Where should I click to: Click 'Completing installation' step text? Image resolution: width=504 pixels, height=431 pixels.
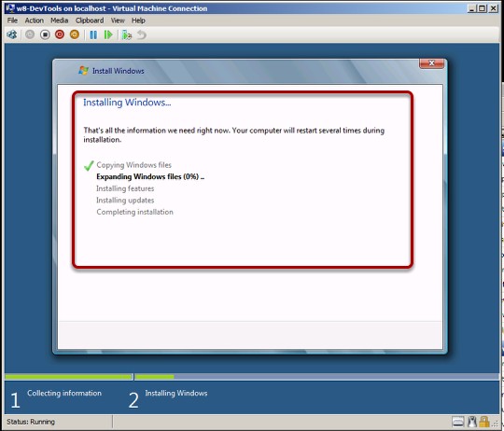point(135,212)
